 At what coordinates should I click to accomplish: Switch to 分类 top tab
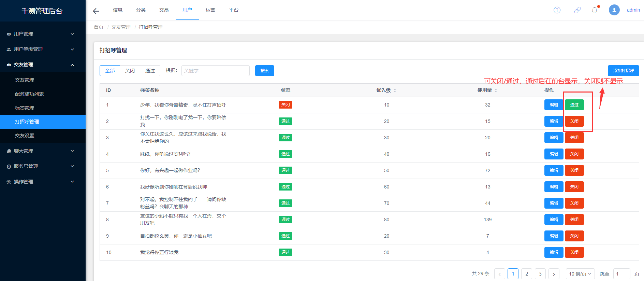141,10
